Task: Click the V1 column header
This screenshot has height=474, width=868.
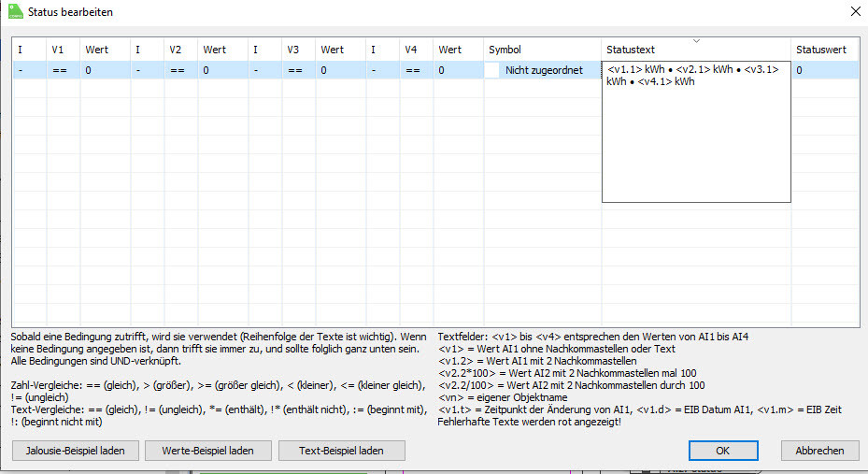Action: pyautogui.click(x=64, y=50)
